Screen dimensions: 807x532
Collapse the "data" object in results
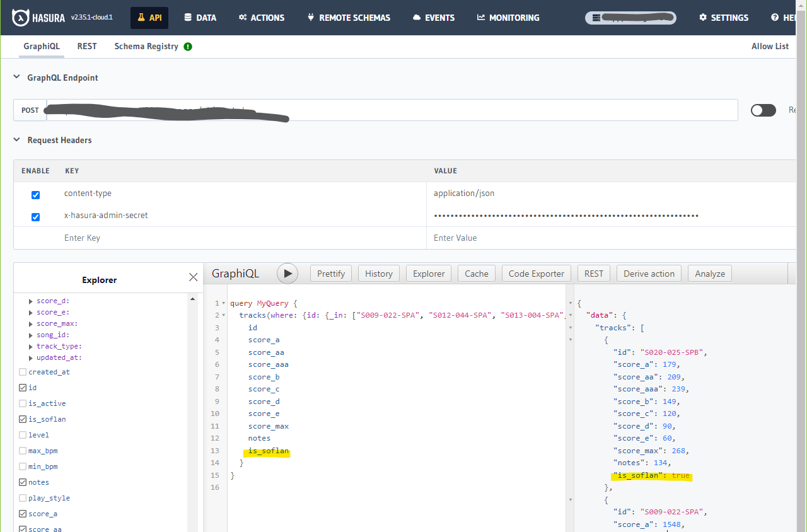coord(571,315)
